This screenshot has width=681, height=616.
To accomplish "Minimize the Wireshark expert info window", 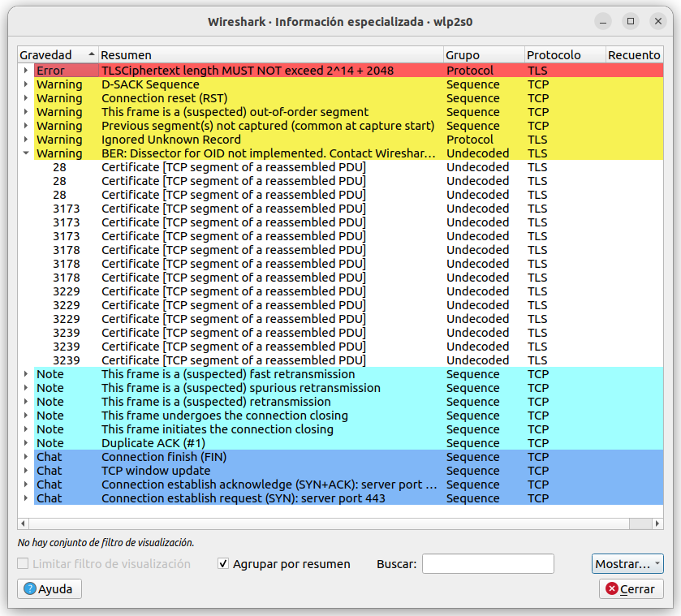I will (x=603, y=21).
